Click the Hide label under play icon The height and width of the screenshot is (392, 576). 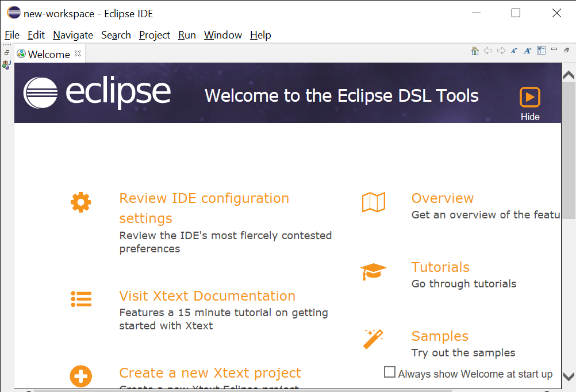[530, 117]
